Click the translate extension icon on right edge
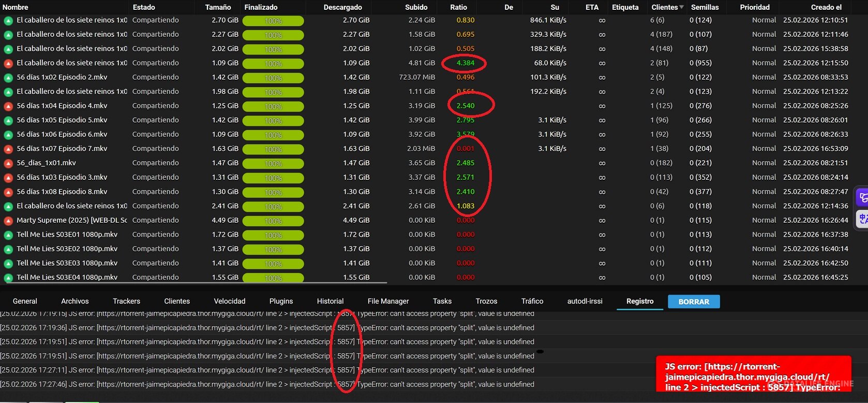The height and width of the screenshot is (403, 868). pyautogui.click(x=862, y=219)
